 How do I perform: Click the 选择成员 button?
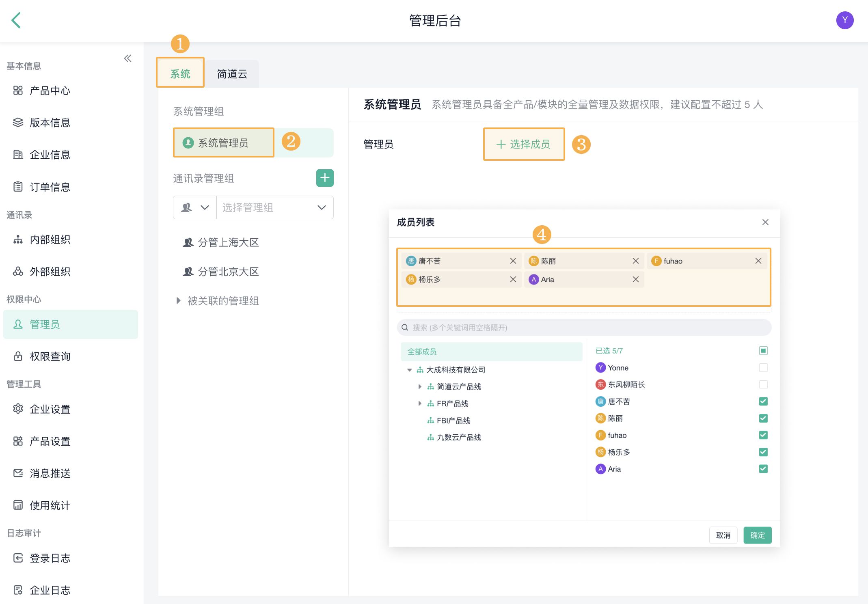[x=523, y=144]
